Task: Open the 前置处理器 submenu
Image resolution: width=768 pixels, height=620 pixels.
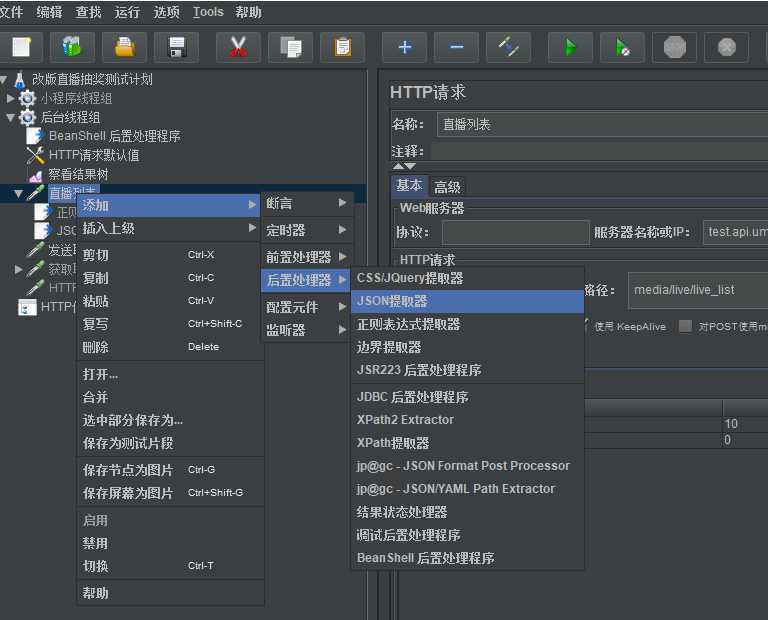Action: [306, 257]
